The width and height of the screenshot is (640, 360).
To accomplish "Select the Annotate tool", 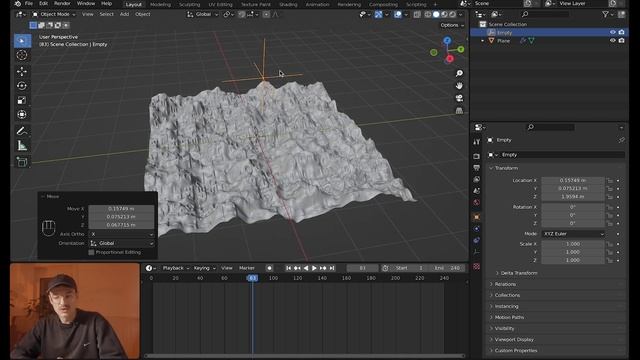I will [22, 131].
